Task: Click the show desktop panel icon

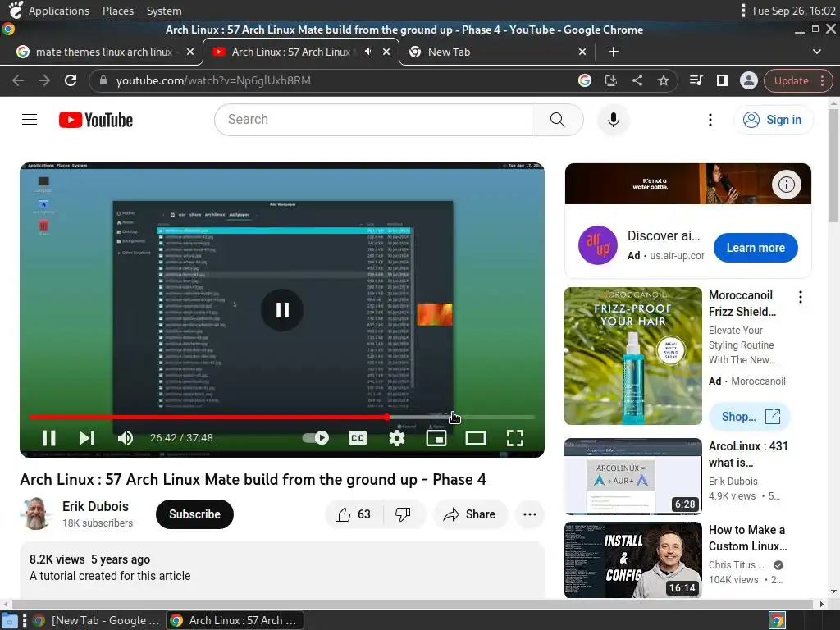Action: click(x=9, y=621)
